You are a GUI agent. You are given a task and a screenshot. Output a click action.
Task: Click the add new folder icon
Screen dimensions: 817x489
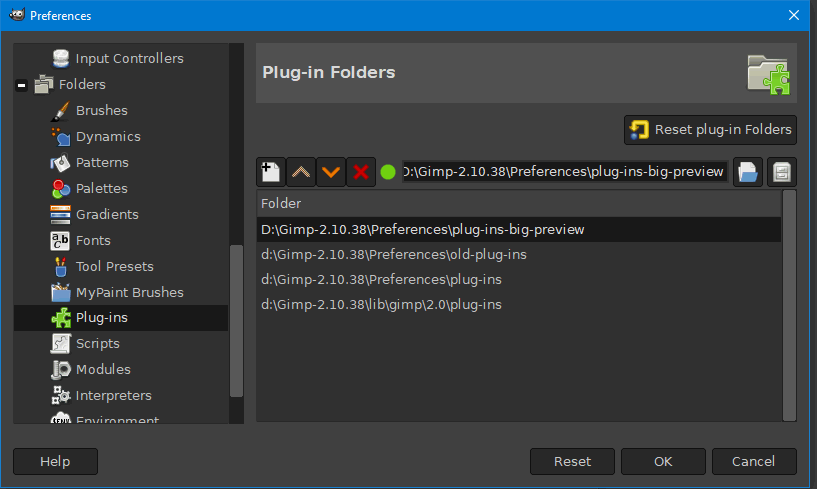coord(270,172)
